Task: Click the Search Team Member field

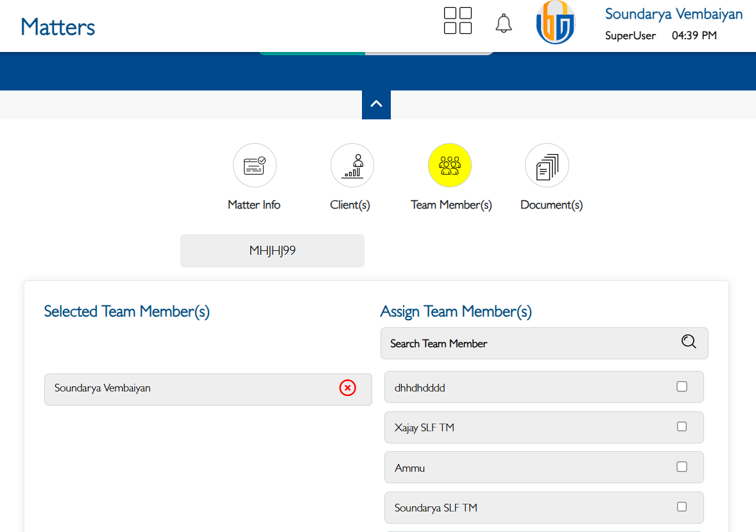Action: 526,344
